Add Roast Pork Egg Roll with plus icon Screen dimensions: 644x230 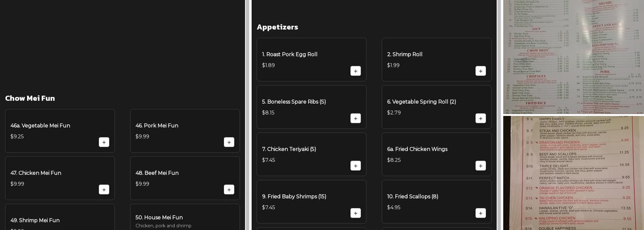point(356,71)
